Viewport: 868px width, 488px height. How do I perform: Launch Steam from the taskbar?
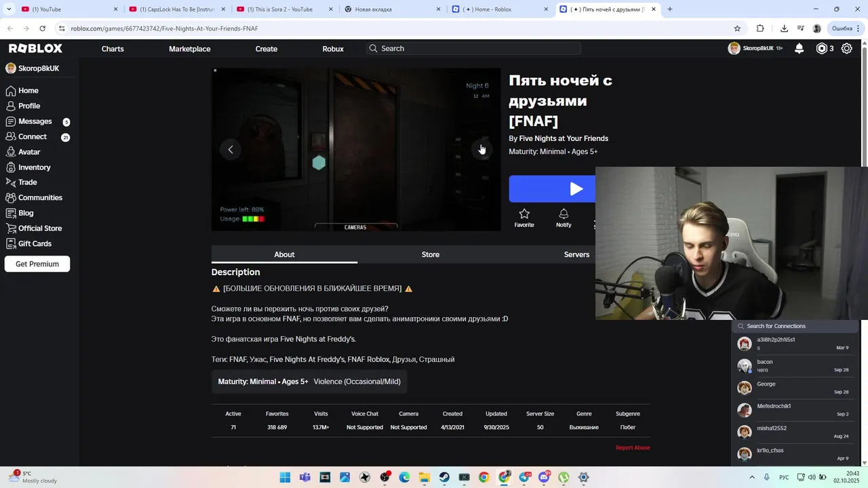pyautogui.click(x=444, y=477)
